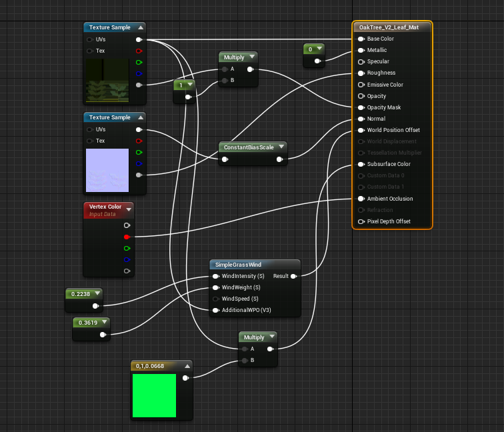Collapse the top Texture Sample node
Viewport: 504px width, 432px height.
(141, 27)
